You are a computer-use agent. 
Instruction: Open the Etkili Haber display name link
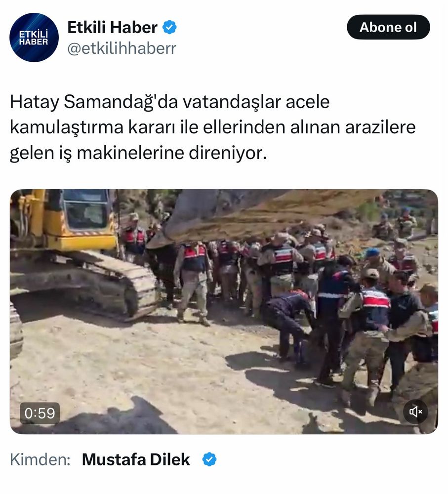click(112, 27)
